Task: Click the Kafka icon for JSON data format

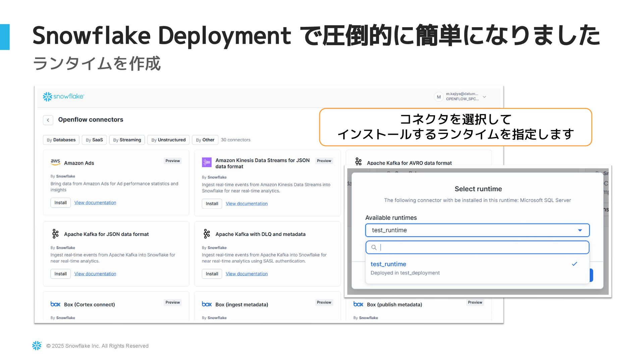Action: click(55, 234)
